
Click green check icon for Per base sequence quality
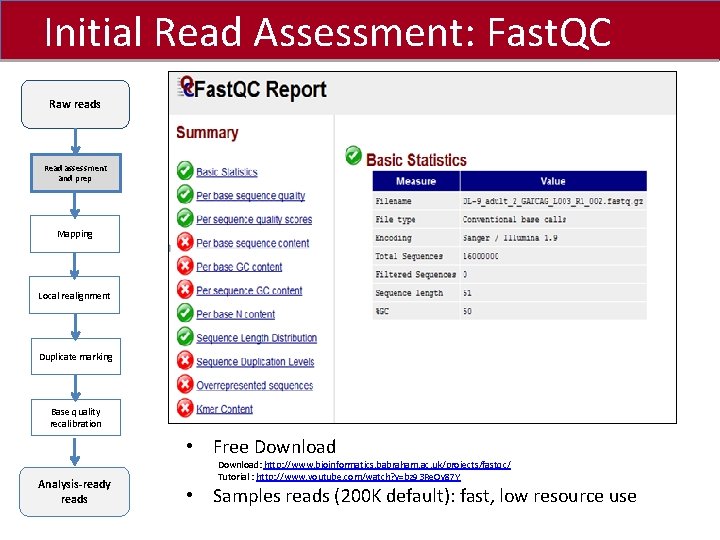185,194
